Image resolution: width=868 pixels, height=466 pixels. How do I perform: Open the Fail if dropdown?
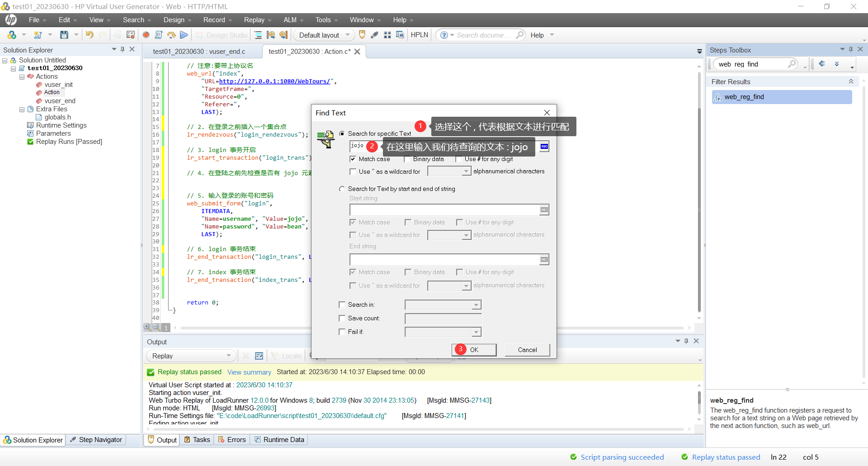click(x=443, y=332)
